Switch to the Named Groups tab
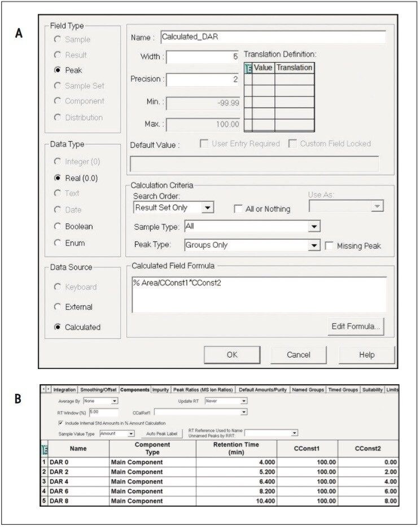The image size is (420, 527). click(x=308, y=389)
